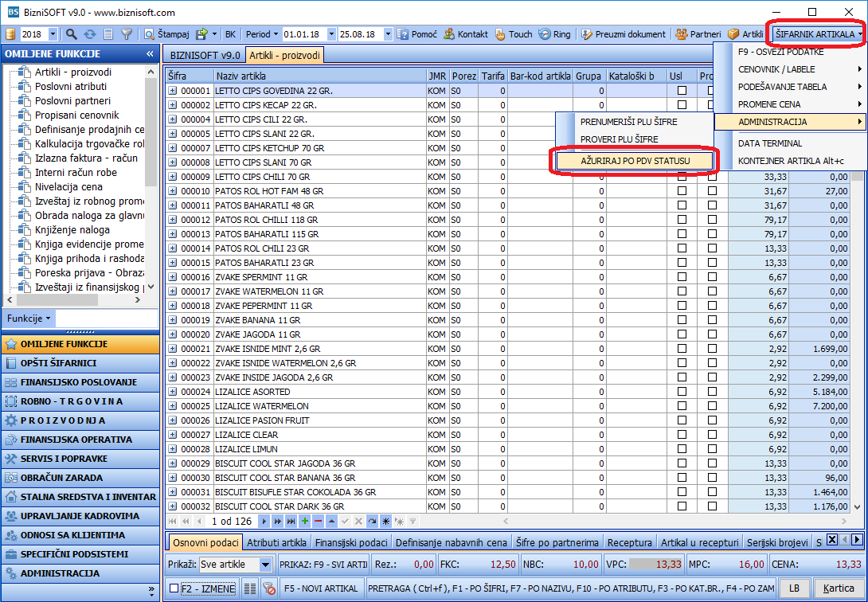This screenshot has width=868, height=602.
Task: Switch to the Finansijski podaci tab
Action: click(351, 542)
